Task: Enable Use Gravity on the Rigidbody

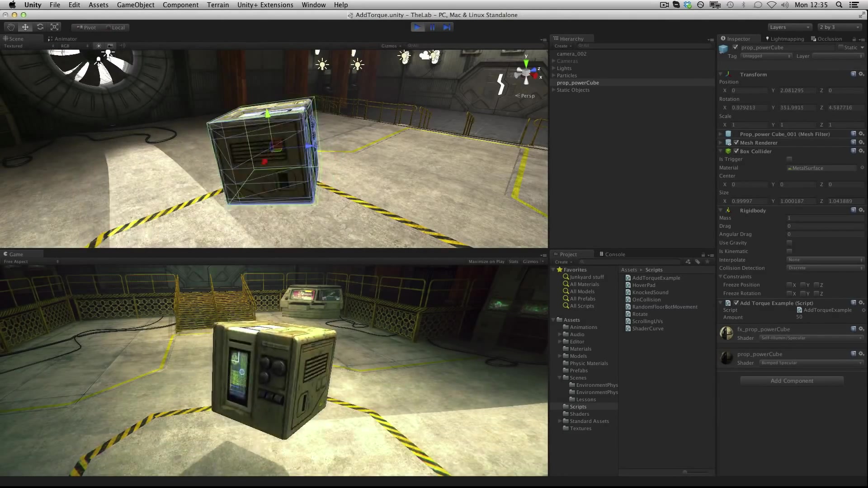Action: pos(789,243)
